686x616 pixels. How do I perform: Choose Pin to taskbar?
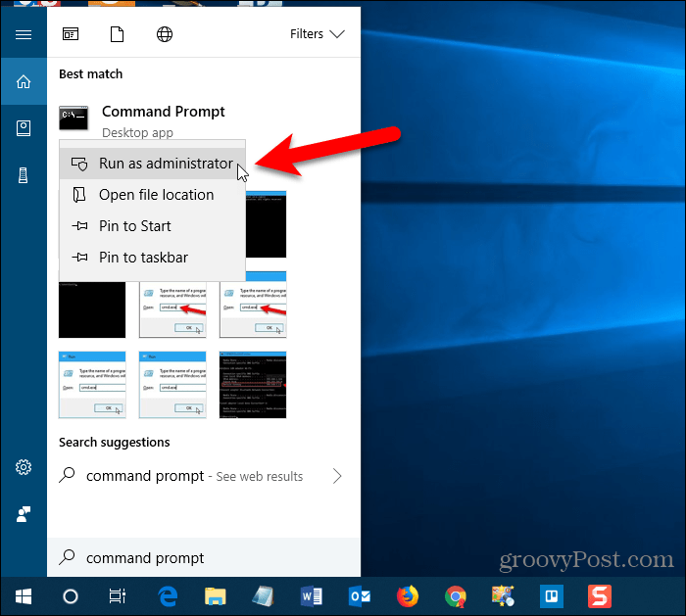152,257
